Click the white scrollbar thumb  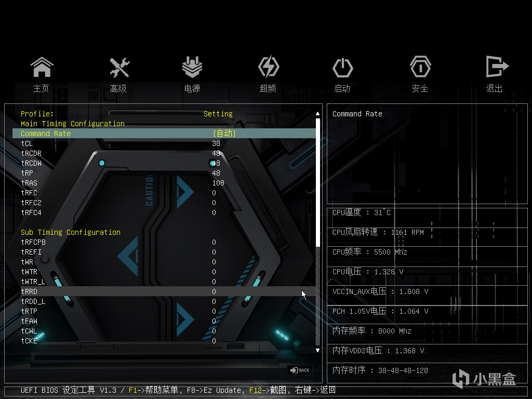(317, 182)
